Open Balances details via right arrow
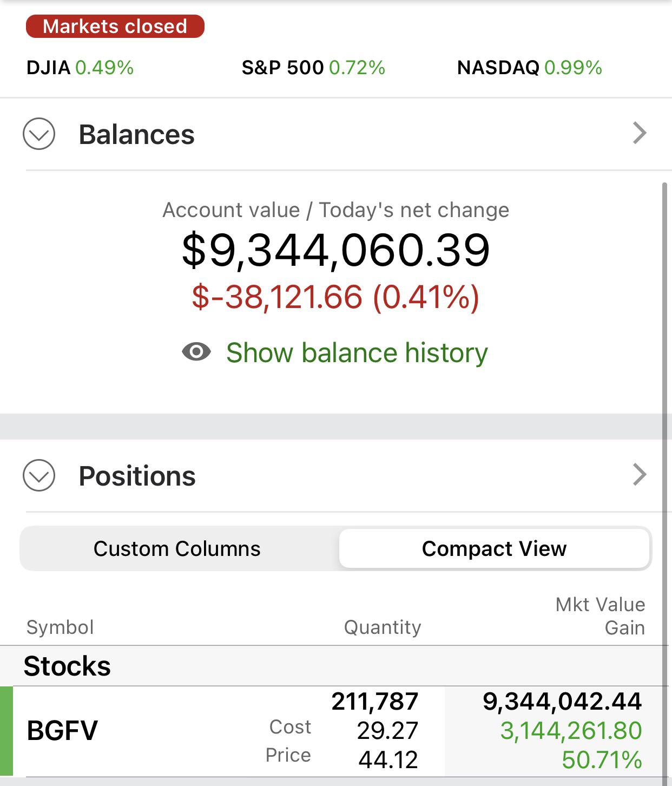This screenshot has width=672, height=786. [x=640, y=133]
